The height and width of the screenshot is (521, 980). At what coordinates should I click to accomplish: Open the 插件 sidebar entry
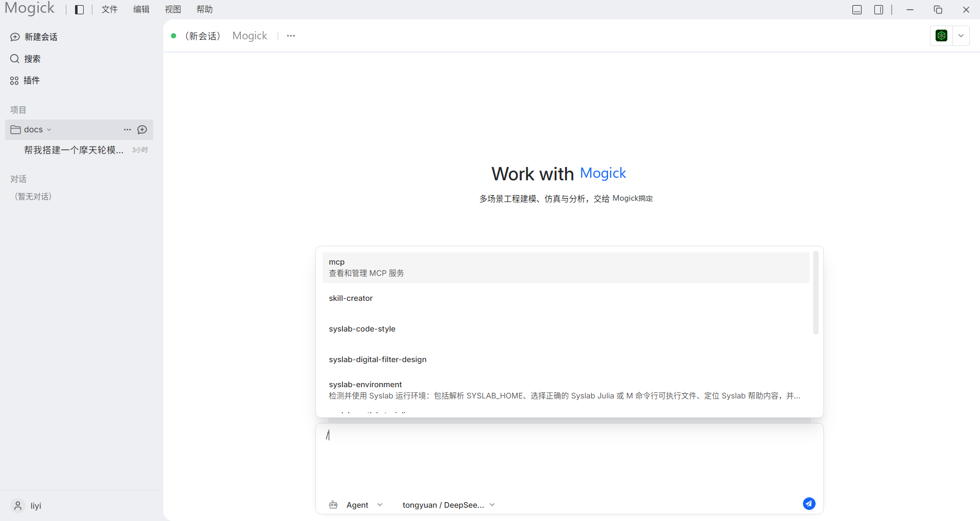pos(32,81)
